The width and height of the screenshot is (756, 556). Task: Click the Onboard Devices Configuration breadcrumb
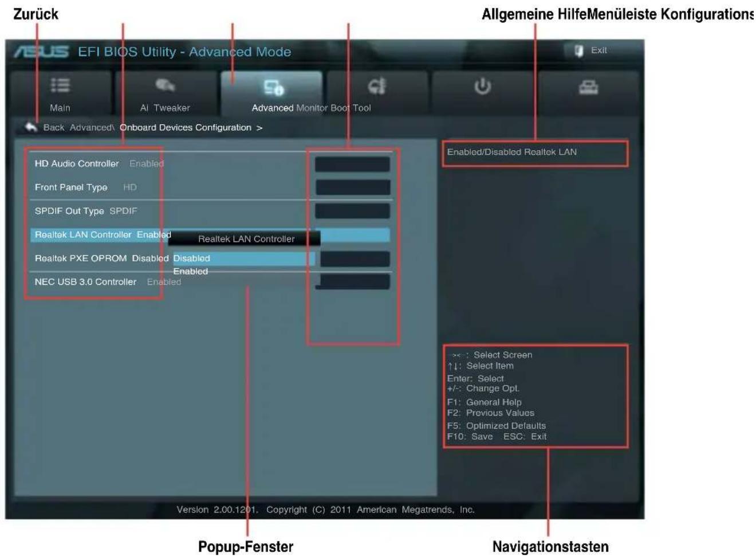tap(186, 127)
